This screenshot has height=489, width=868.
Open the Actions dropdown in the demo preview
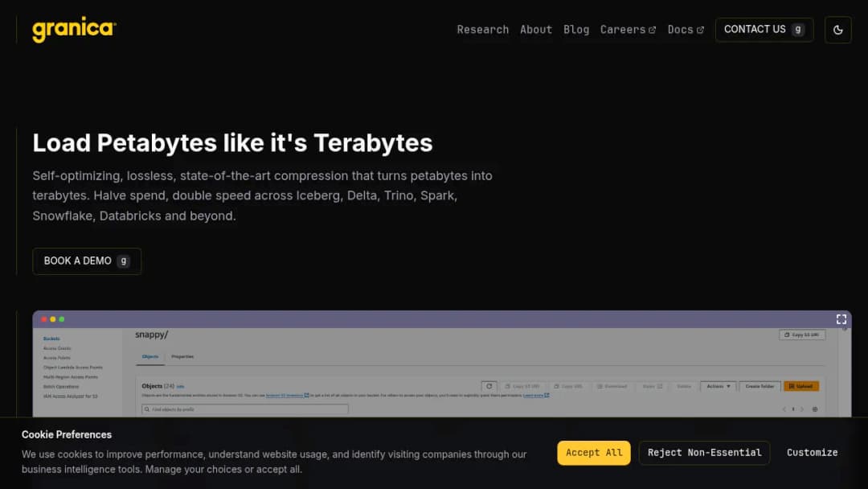click(x=718, y=386)
